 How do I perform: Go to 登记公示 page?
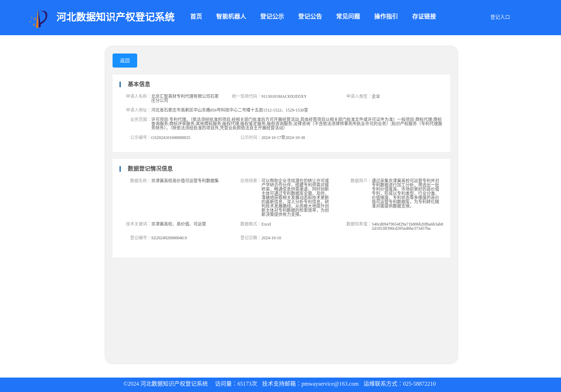click(272, 17)
